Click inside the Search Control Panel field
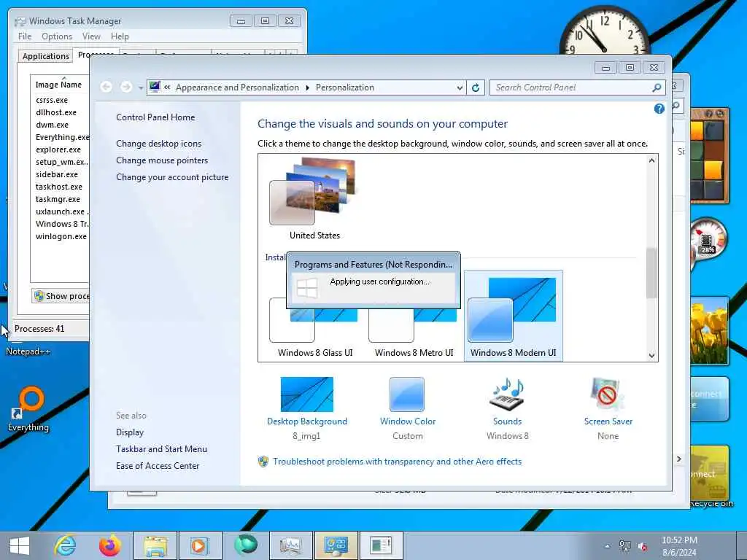The width and height of the screenshot is (747, 560). click(x=570, y=87)
